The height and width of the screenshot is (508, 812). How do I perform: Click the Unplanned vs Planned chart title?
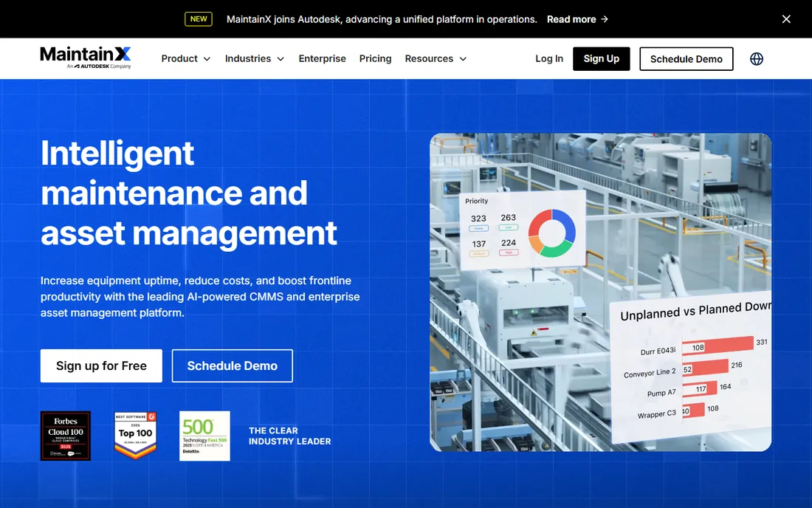(x=695, y=311)
